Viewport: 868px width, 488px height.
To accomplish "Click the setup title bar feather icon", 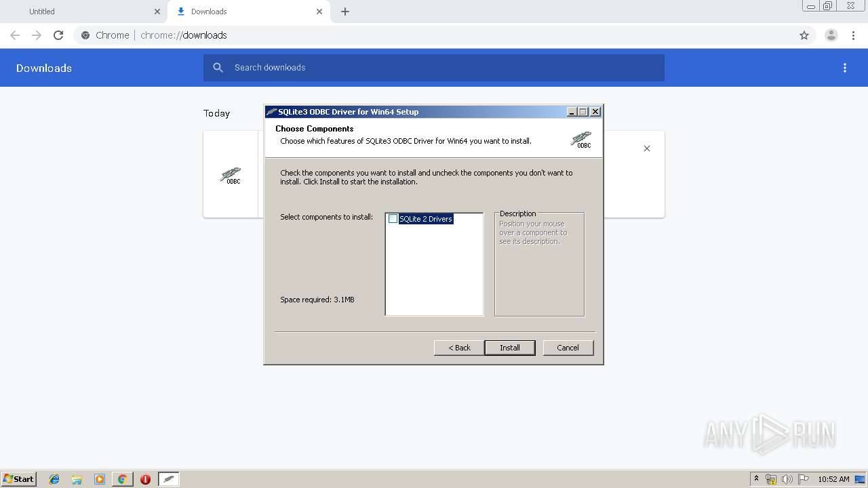I will (271, 112).
